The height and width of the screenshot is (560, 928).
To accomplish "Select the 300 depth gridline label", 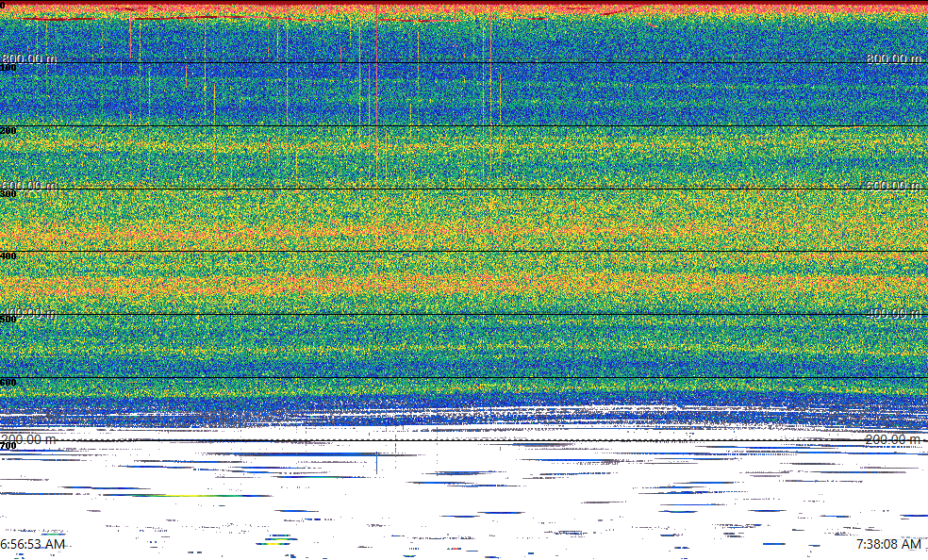I will [8, 194].
